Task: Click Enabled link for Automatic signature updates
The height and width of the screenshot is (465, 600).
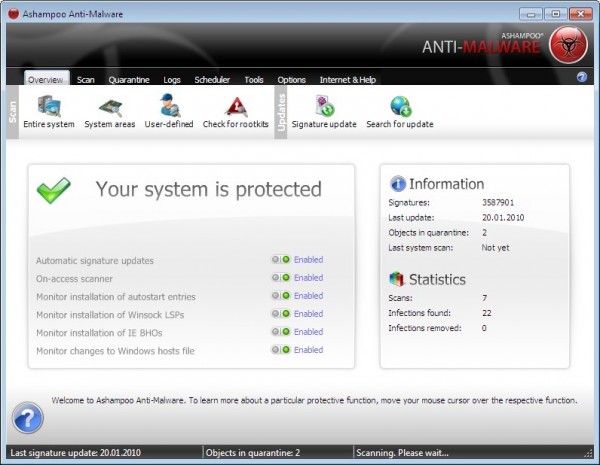Action: pyautogui.click(x=308, y=259)
